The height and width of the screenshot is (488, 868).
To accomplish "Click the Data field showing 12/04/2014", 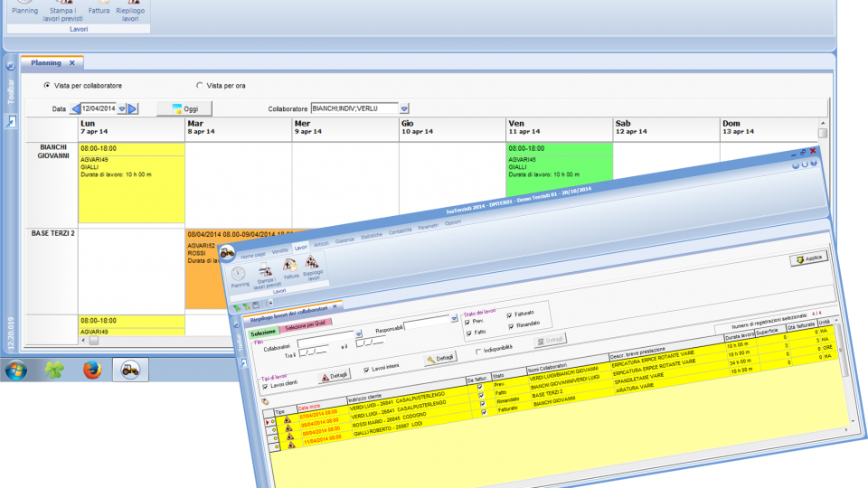I will point(99,109).
